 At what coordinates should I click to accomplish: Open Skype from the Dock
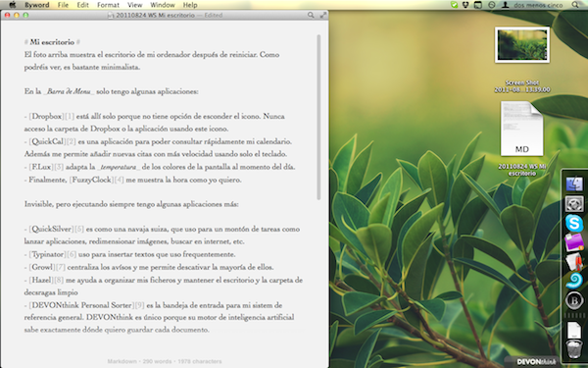point(574,223)
